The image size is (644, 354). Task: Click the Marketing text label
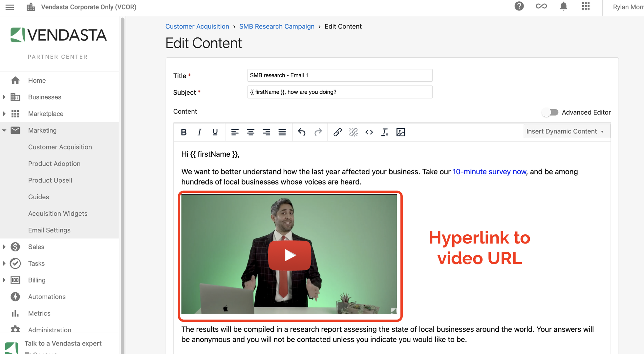(42, 130)
